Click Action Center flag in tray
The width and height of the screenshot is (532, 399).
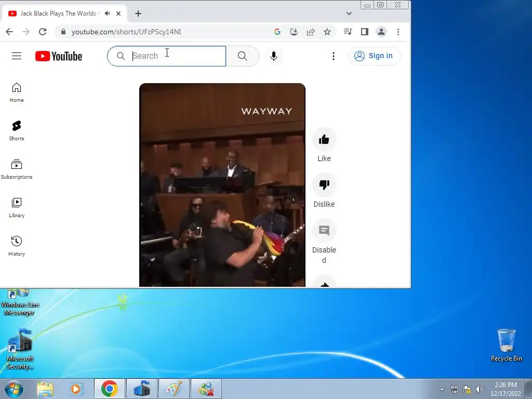pos(467,389)
